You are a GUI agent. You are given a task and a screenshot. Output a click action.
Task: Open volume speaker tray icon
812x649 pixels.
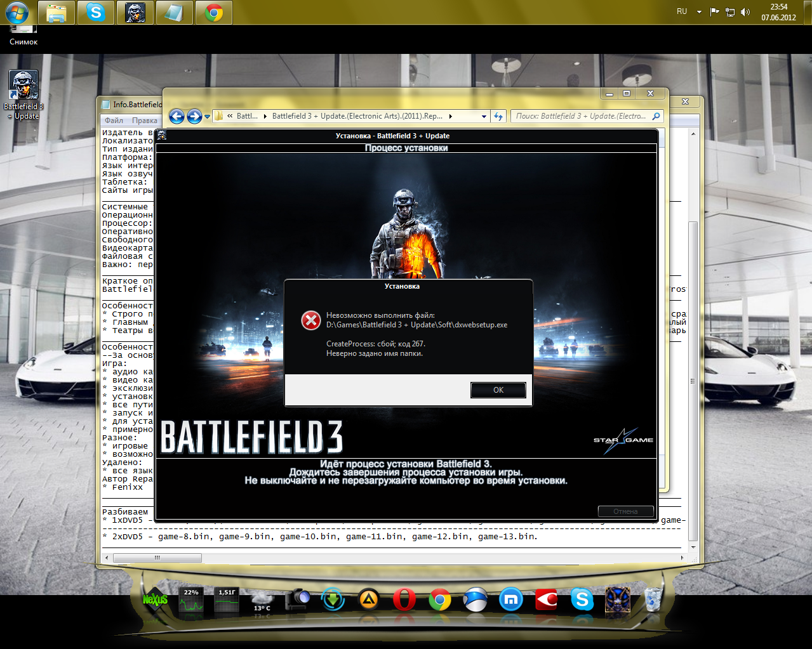point(745,11)
